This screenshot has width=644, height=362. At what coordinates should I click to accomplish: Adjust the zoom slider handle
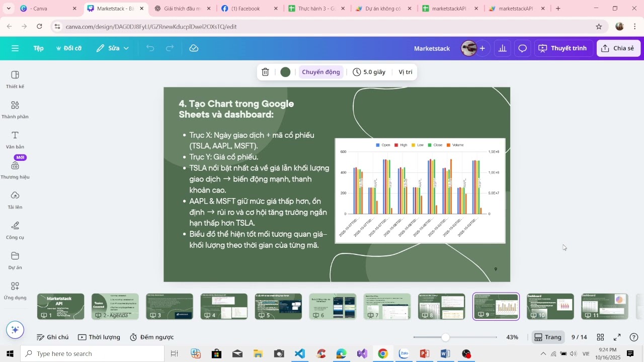(x=445, y=337)
